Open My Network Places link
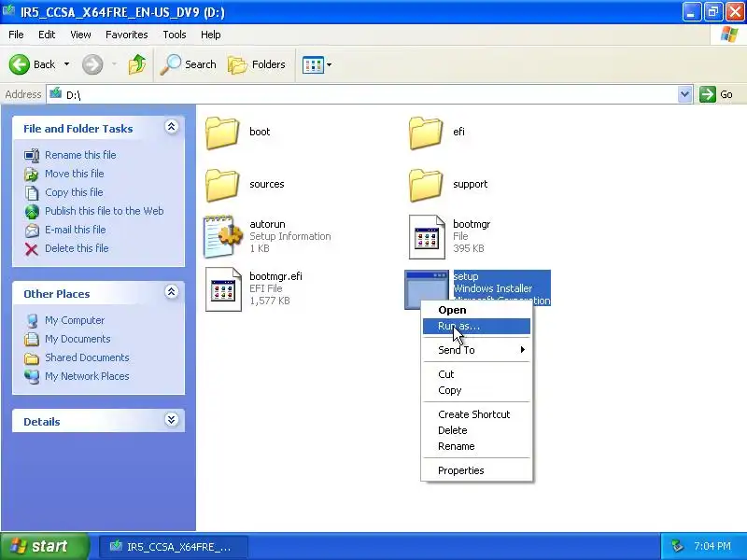This screenshot has width=747, height=560. coord(87,376)
